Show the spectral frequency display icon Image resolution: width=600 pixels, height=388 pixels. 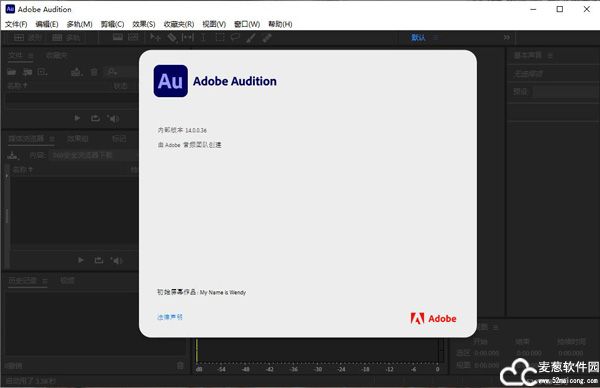point(118,37)
